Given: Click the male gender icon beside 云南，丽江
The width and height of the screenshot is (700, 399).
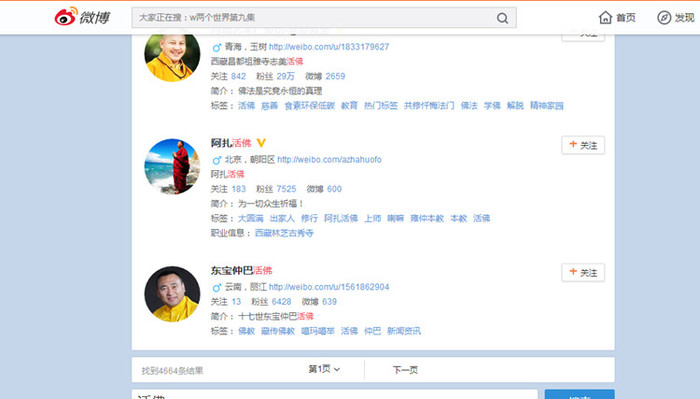Looking at the screenshot, I should [x=217, y=287].
